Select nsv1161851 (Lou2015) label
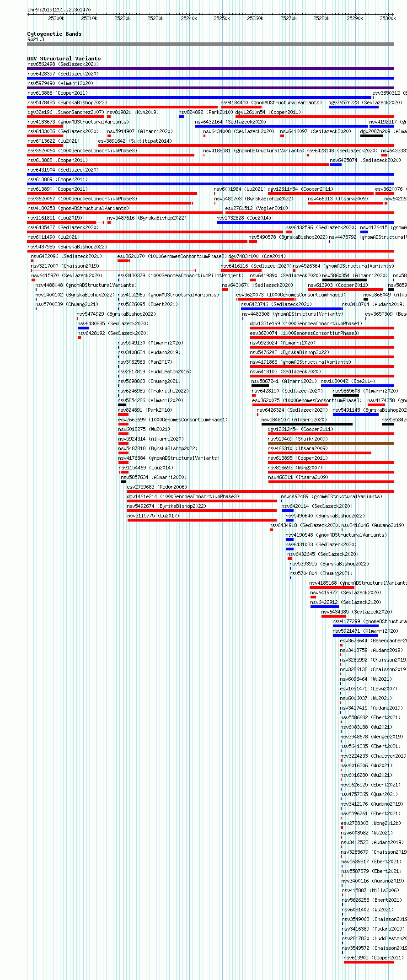The height and width of the screenshot is (980, 407). pyautogui.click(x=54, y=218)
